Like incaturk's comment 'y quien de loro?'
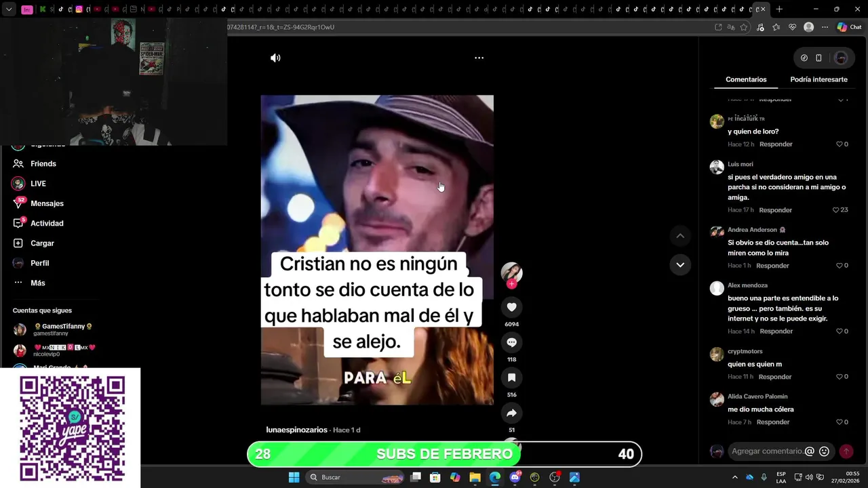868x488 pixels. [x=840, y=144]
